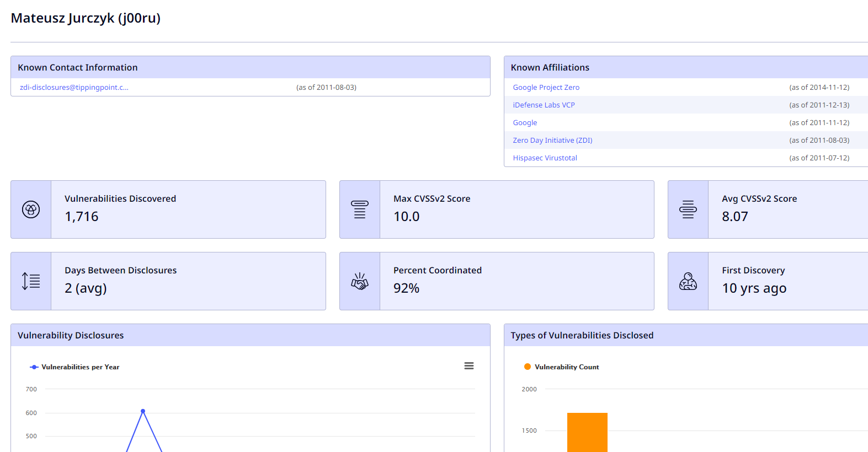The width and height of the screenshot is (868, 452).
Task: Click the Vulnerabilities Discovered card icon
Action: click(31, 209)
